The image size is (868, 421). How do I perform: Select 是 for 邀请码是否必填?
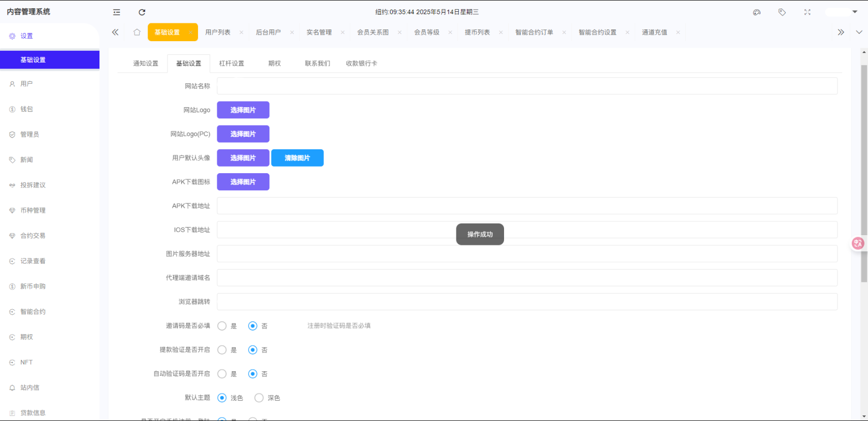(x=222, y=326)
